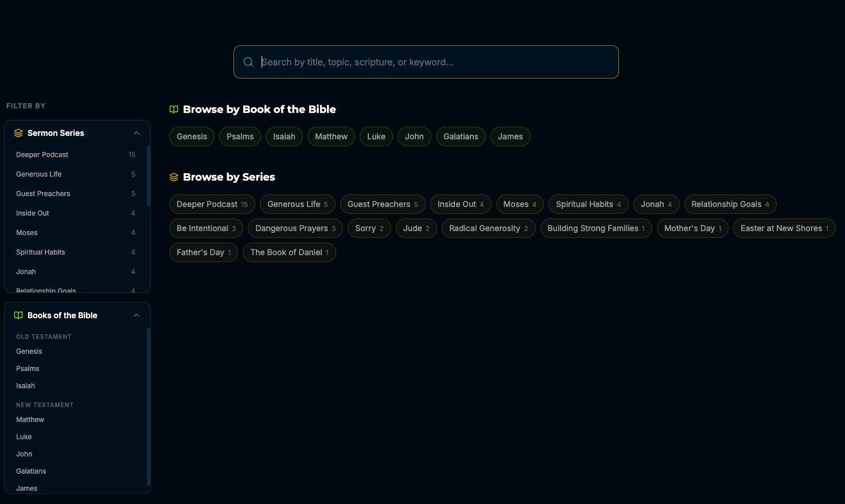This screenshot has height=504, width=845.
Task: Select the Psalms book chip
Action: tap(240, 136)
